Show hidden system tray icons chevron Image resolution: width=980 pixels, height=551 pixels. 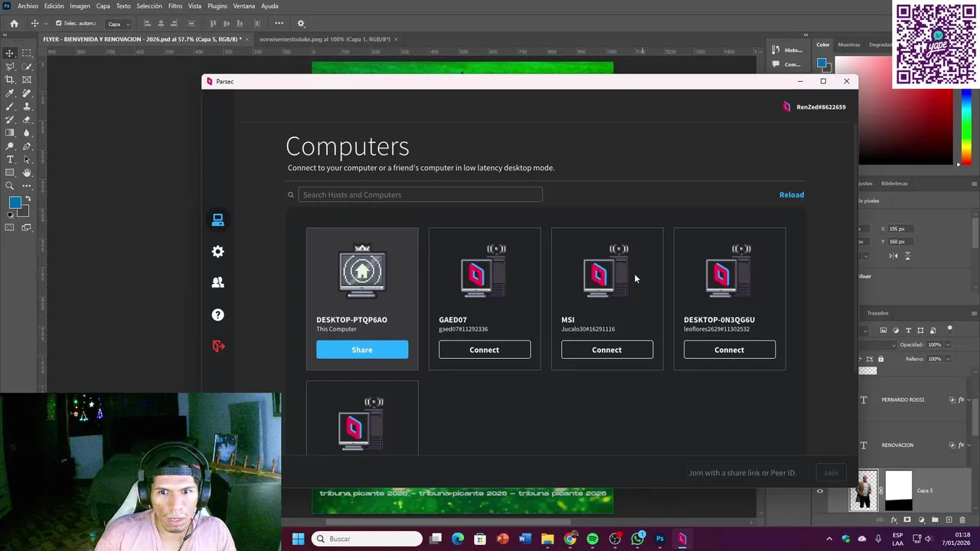[x=829, y=539]
